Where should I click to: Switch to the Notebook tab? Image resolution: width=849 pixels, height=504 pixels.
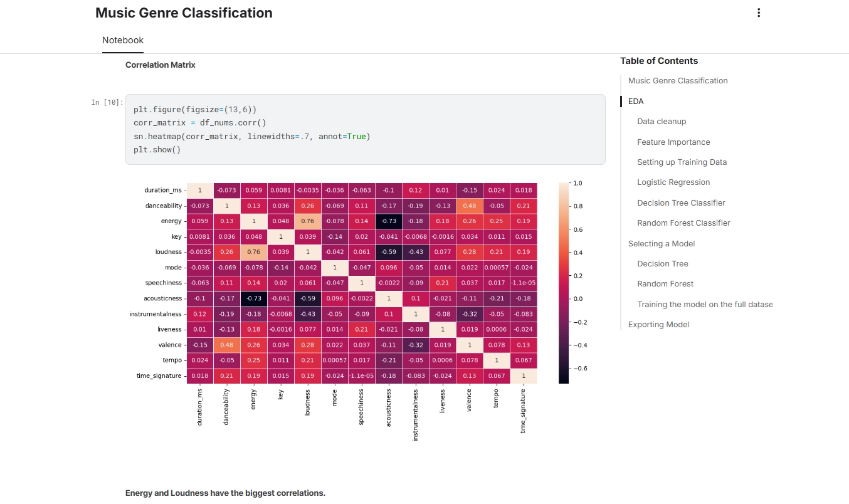point(122,39)
